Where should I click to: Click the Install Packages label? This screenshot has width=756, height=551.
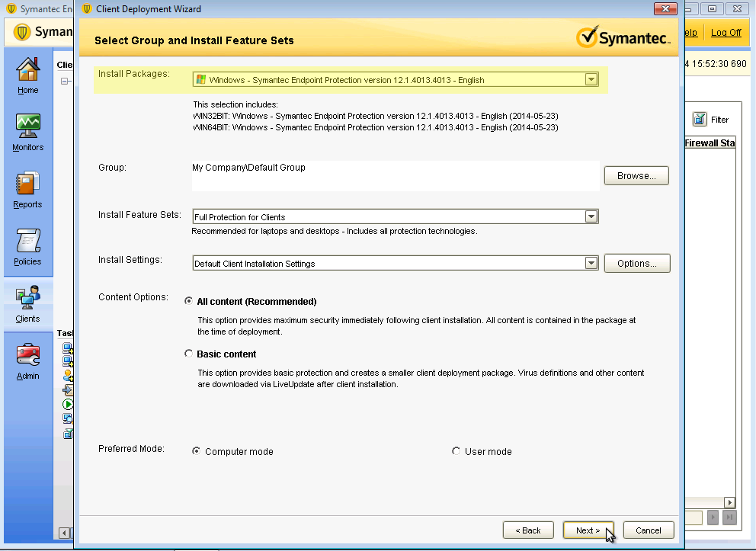[x=134, y=74]
